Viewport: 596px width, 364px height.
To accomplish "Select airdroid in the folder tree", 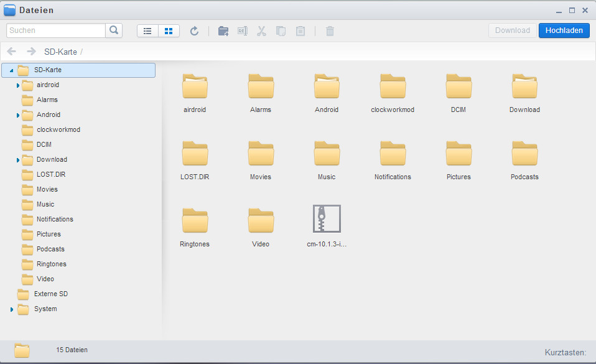I will pos(48,85).
